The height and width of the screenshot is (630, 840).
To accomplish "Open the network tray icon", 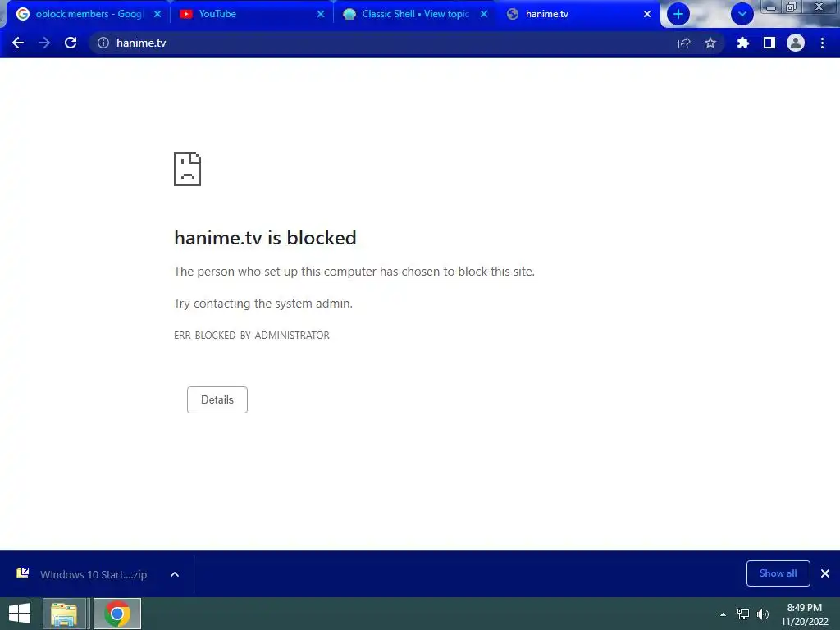I will (x=743, y=614).
